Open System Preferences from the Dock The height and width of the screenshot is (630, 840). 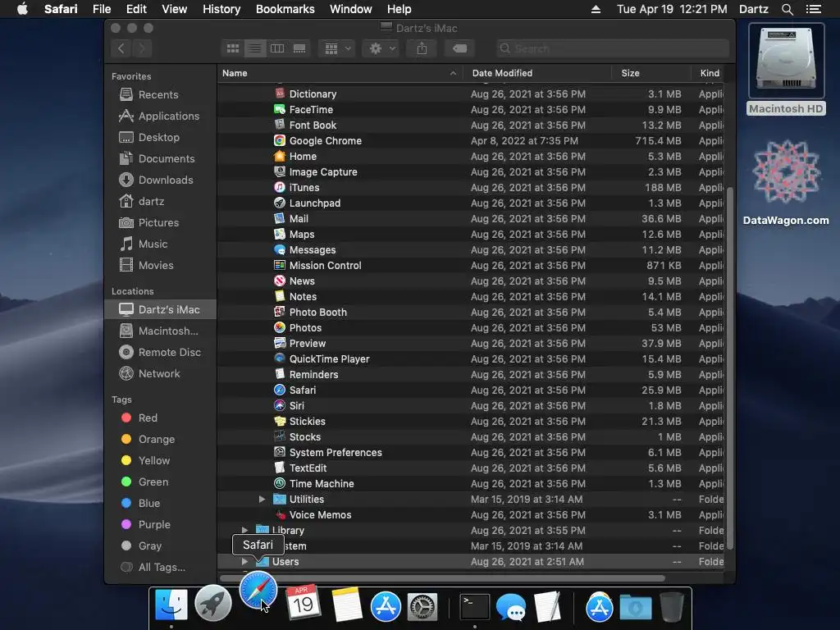point(422,607)
